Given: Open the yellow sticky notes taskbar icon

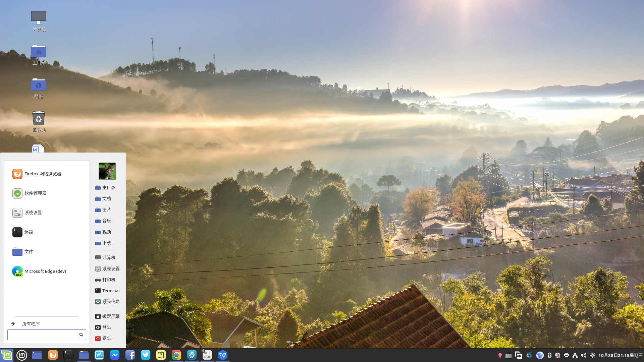Looking at the screenshot, I should (161, 355).
